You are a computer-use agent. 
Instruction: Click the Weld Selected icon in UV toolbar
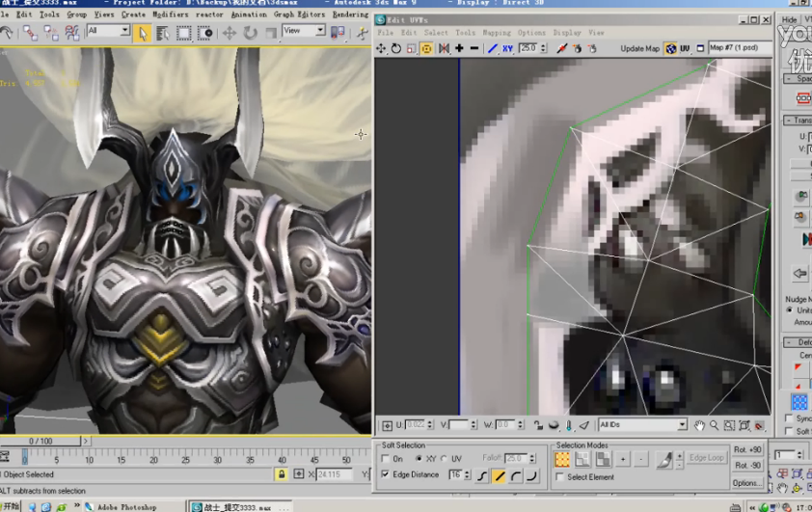592,48
